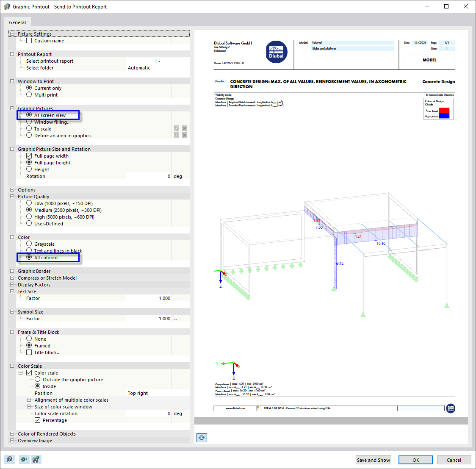Edit the Symbol Size Factor value
Viewport: 476px width, 469px height.
pos(149,319)
